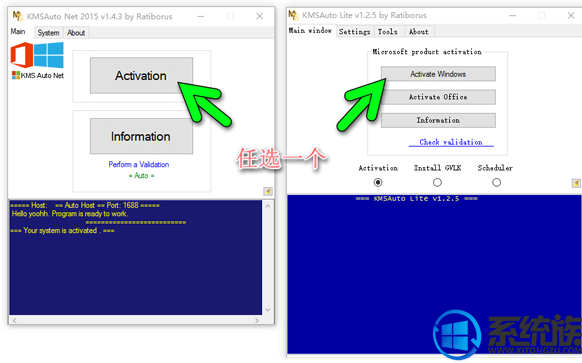Click small yellow icon above KMSAuto Net log
The image size is (582, 363).
tap(268, 192)
